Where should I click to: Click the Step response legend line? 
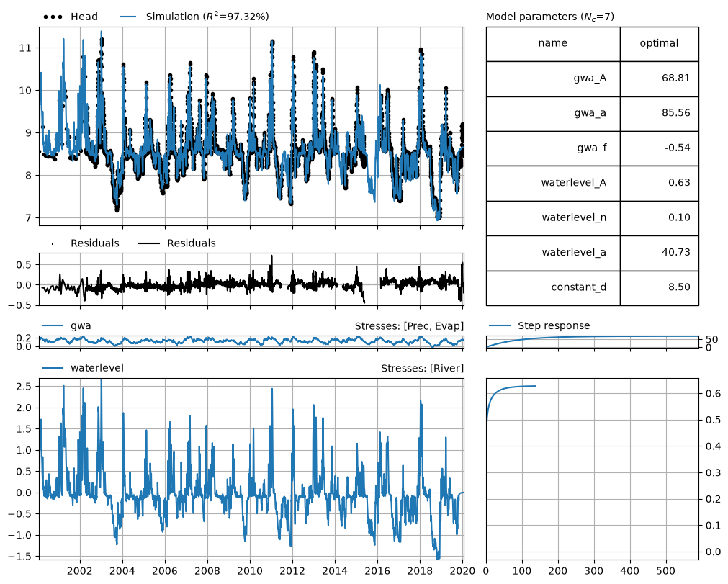tap(500, 326)
